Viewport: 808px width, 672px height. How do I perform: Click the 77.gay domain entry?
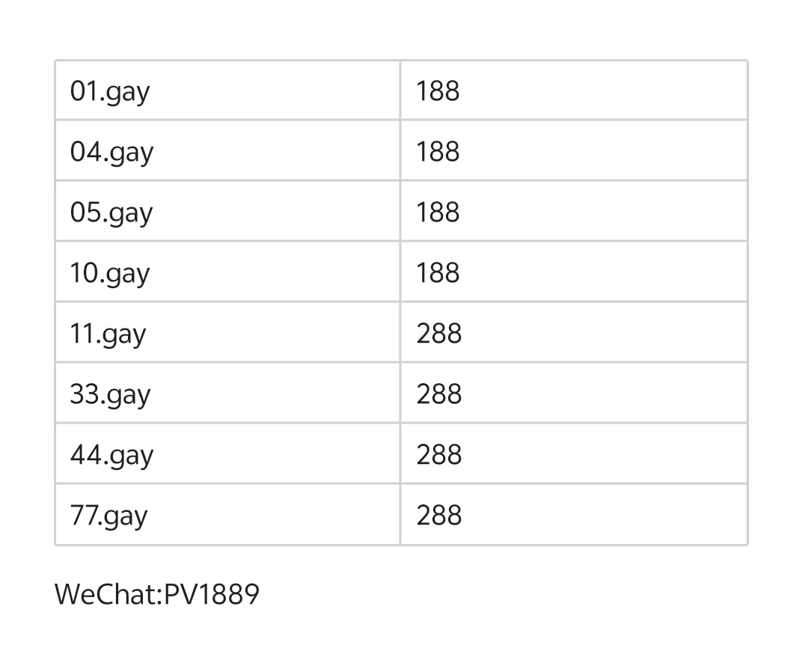[108, 516]
